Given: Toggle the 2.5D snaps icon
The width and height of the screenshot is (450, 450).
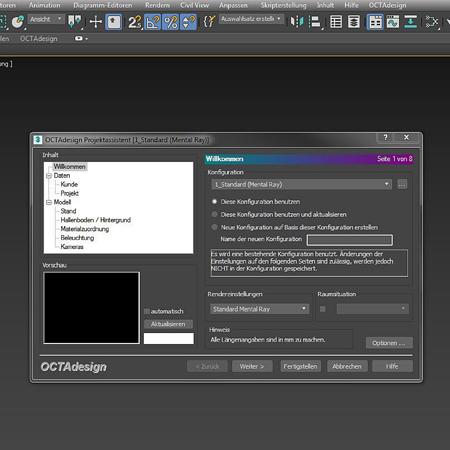Looking at the screenshot, I should pos(135,22).
